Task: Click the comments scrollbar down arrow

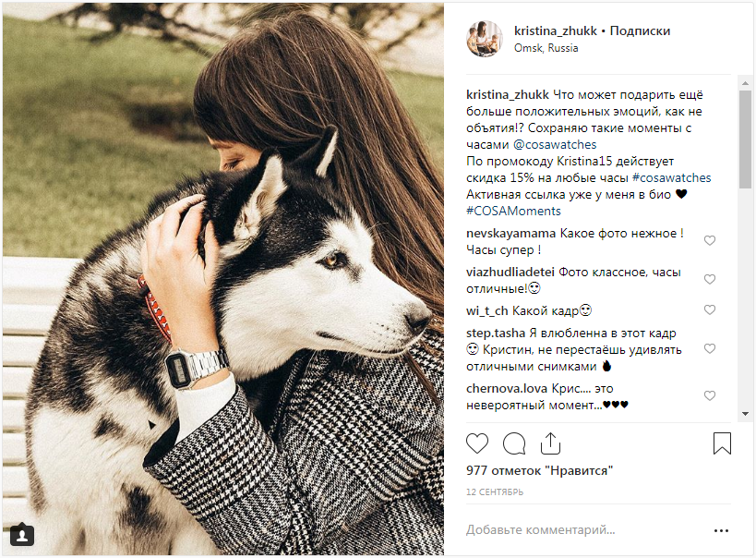Action: [746, 414]
